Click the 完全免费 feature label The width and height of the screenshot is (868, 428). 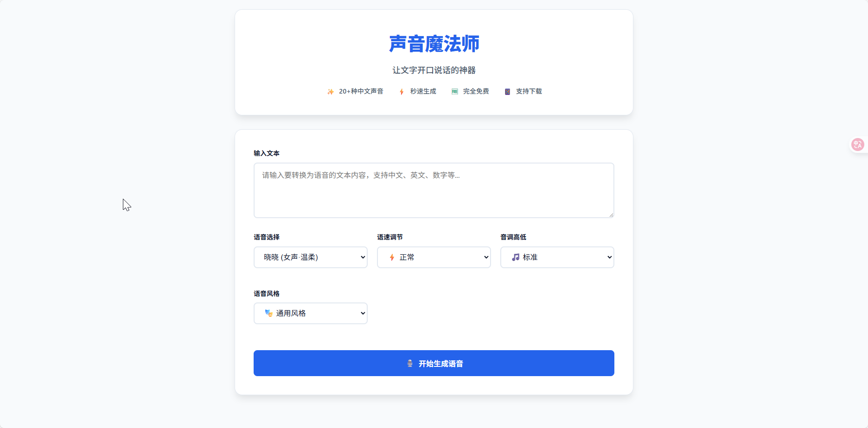pos(476,91)
